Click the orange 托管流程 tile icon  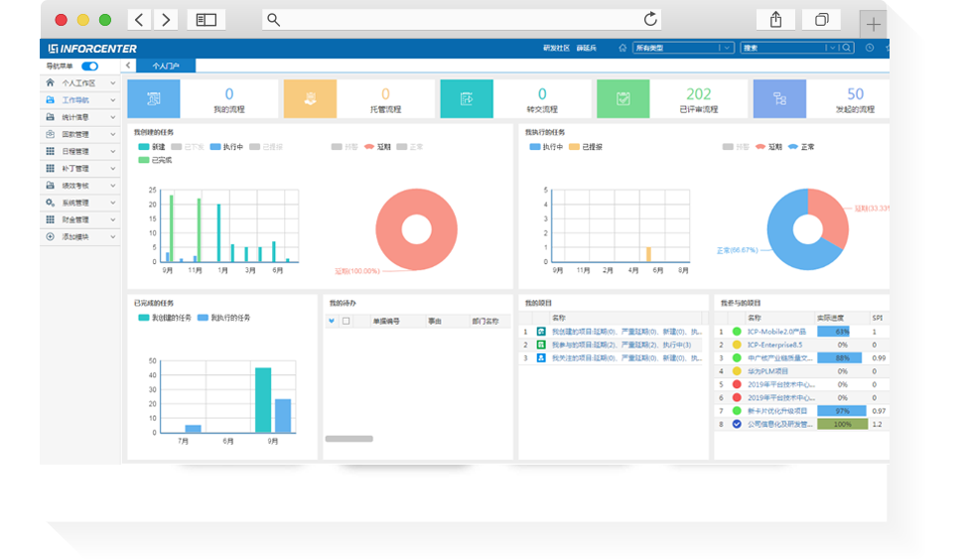[310, 98]
